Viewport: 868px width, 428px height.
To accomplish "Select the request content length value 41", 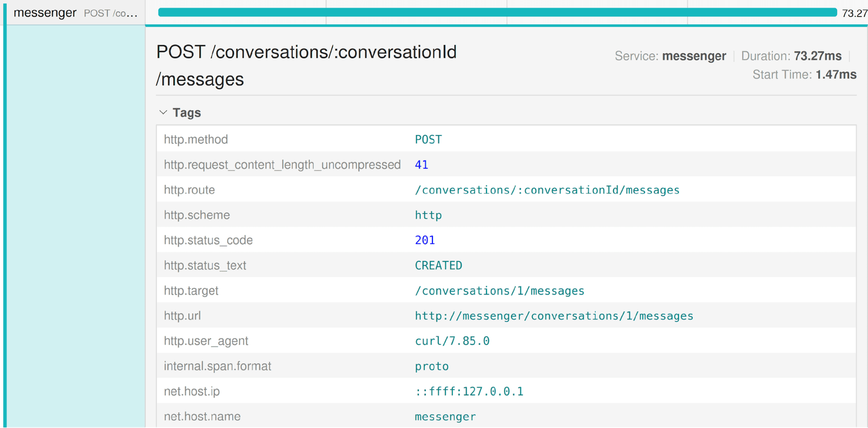I will [422, 165].
